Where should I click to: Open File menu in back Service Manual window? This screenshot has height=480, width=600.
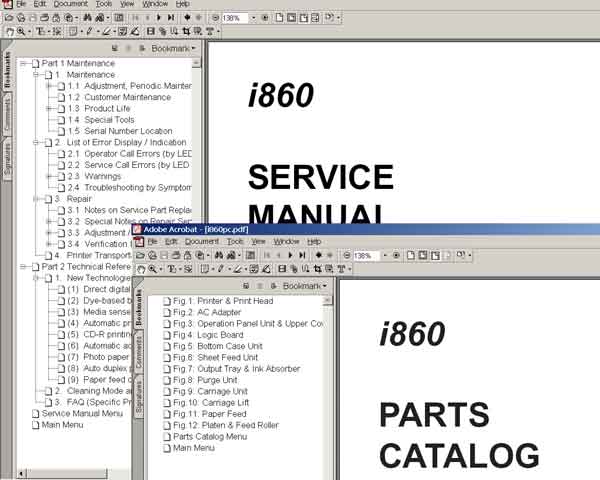[21, 4]
